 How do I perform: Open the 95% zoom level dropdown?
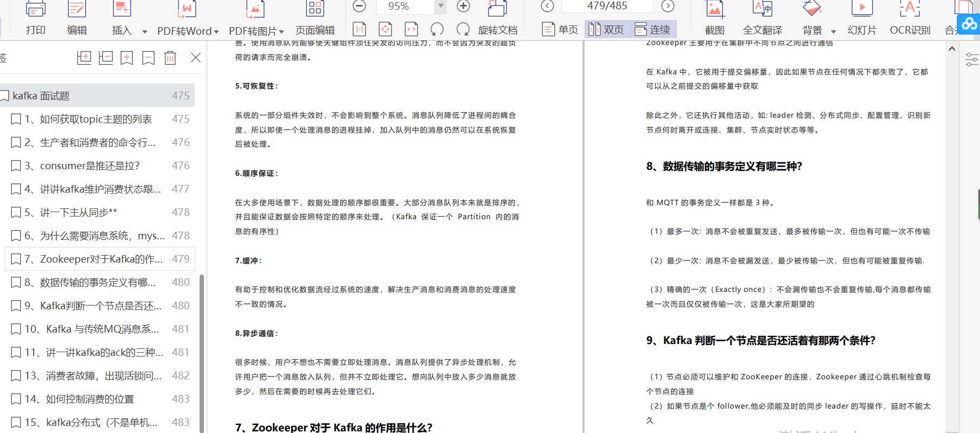click(441, 6)
